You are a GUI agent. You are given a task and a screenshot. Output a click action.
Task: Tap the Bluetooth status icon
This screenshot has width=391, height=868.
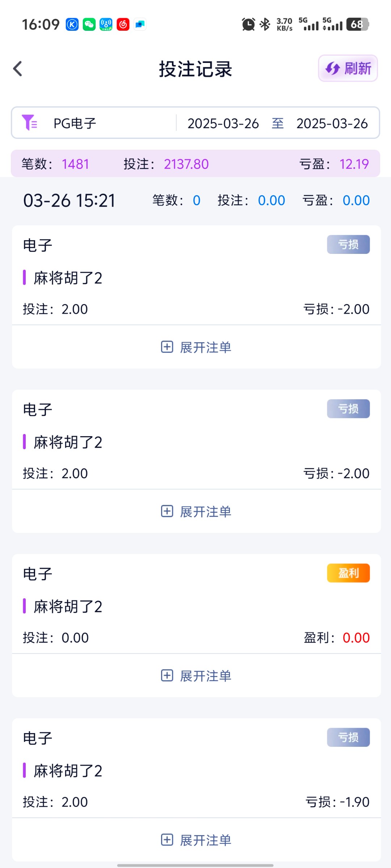tap(265, 25)
